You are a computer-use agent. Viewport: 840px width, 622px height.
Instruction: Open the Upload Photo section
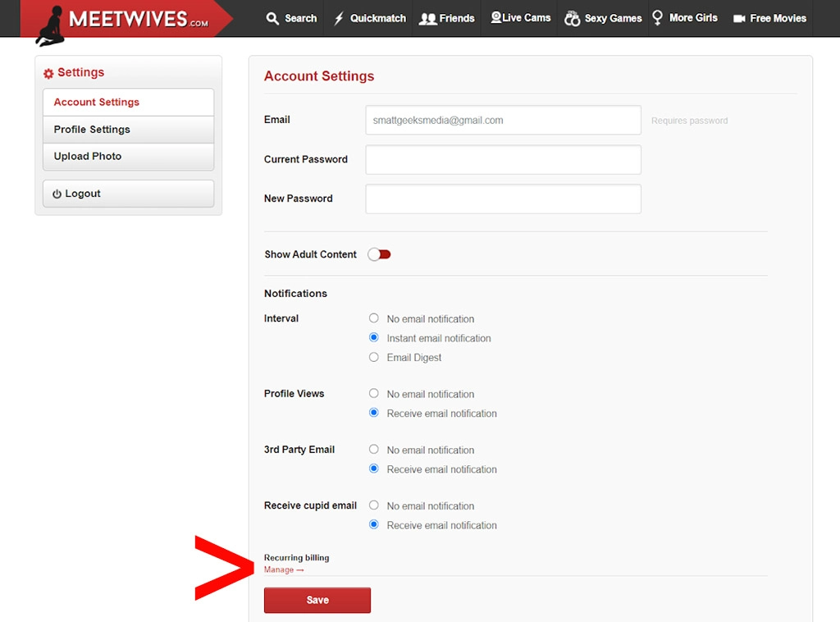[87, 156]
